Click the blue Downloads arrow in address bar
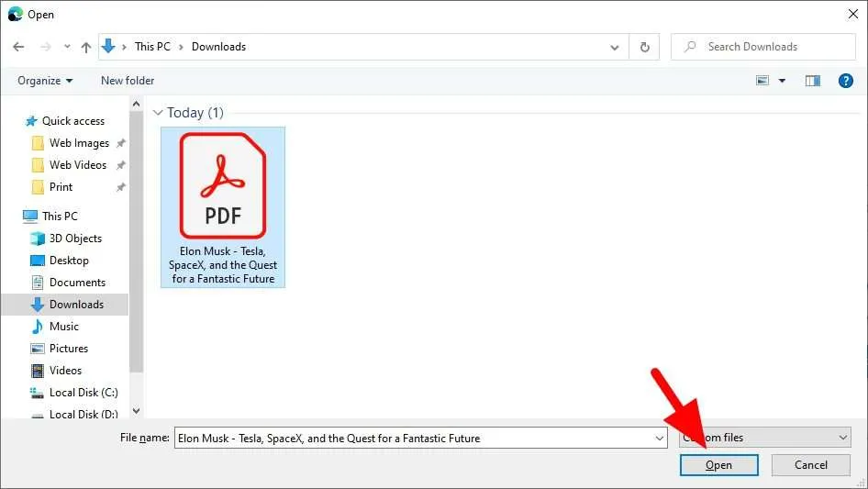 pyautogui.click(x=108, y=47)
